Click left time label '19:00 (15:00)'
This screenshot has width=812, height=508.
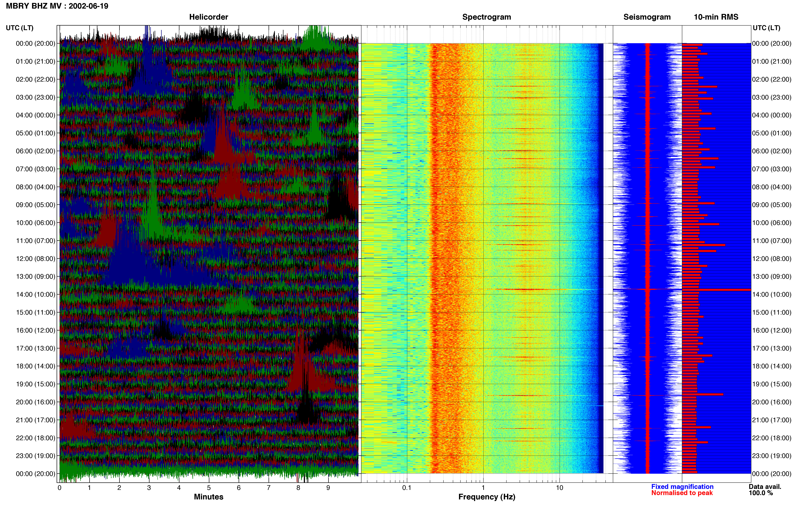pos(36,384)
